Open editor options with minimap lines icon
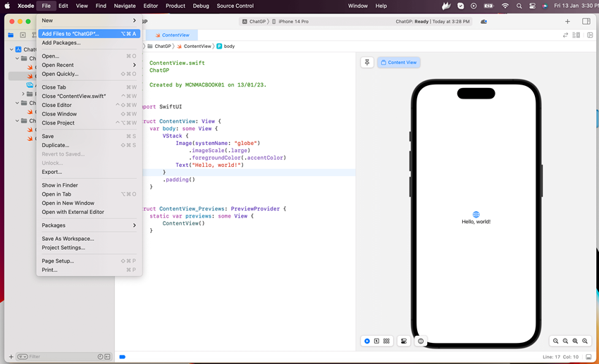The height and width of the screenshot is (364, 599). coord(576,35)
